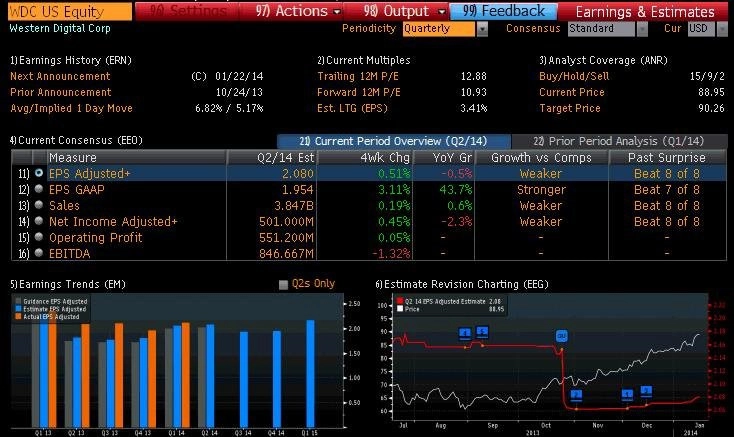This screenshot has height=437, width=734.
Task: Select the early September blue event marker
Action: 482,332
